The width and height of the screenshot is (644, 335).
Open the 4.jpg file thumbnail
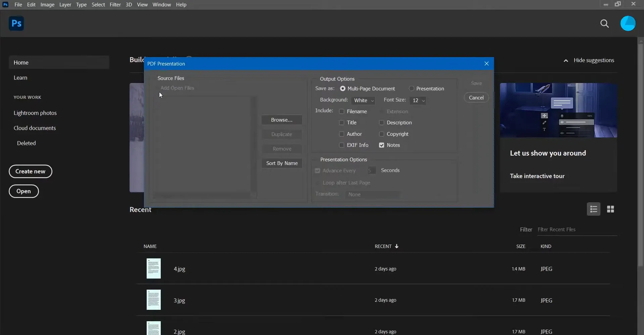[x=154, y=268]
